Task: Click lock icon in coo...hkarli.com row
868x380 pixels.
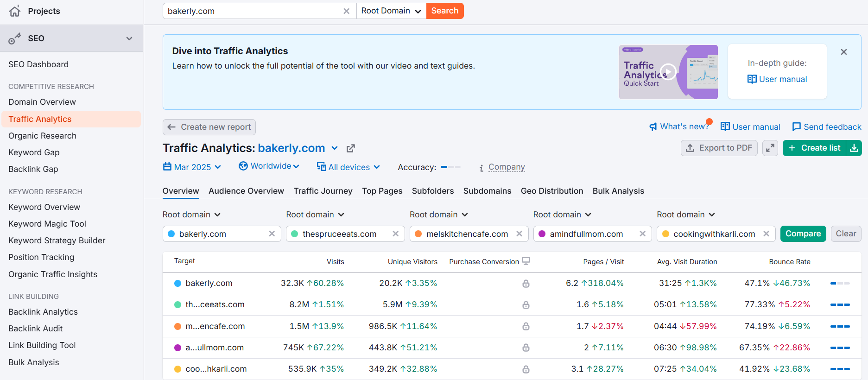Action: click(526, 369)
